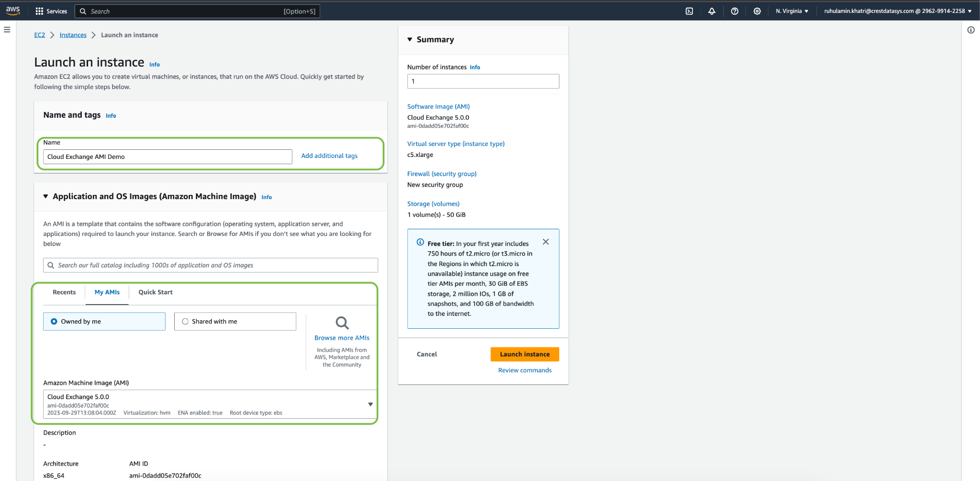The image size is (980, 481).
Task: Open the CloudShell terminal icon
Action: (x=689, y=11)
